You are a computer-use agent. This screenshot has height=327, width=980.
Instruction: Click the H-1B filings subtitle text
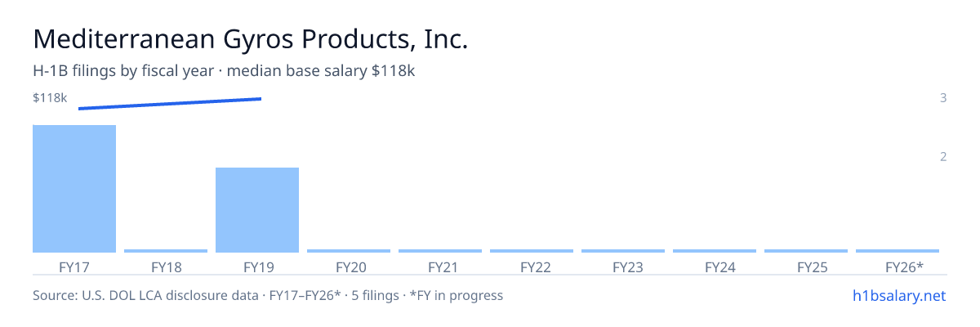click(225, 71)
